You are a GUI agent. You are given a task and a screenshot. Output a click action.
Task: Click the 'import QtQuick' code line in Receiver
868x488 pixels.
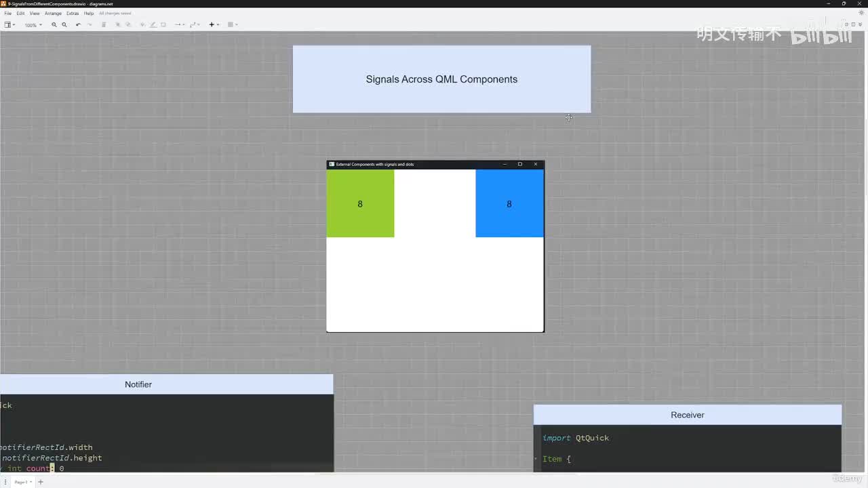point(576,438)
